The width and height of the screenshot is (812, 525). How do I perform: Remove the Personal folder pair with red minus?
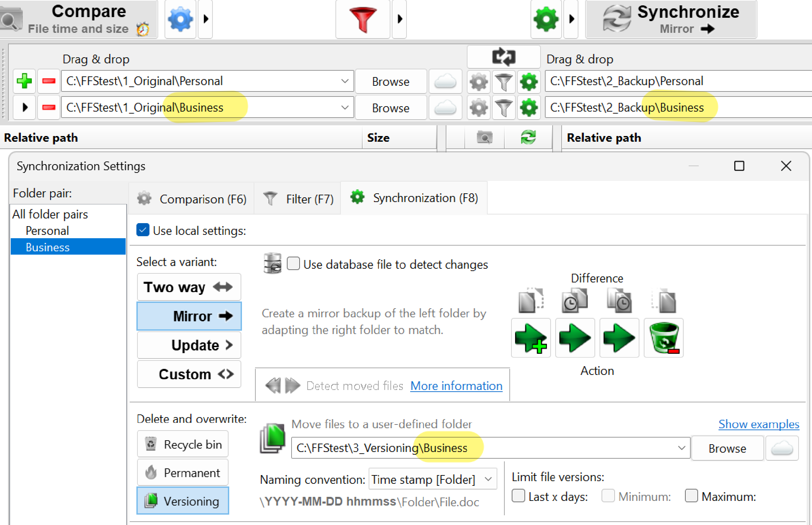pyautogui.click(x=49, y=81)
